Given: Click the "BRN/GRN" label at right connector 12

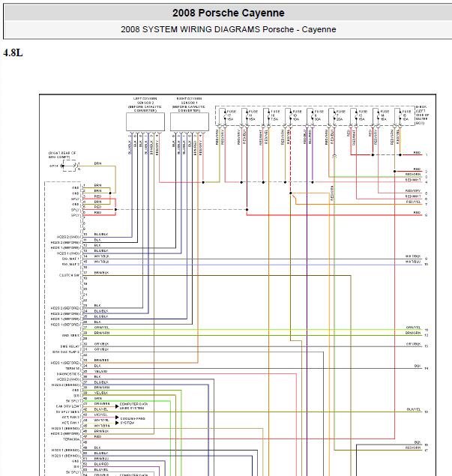Looking at the screenshot, I should [x=413, y=333].
